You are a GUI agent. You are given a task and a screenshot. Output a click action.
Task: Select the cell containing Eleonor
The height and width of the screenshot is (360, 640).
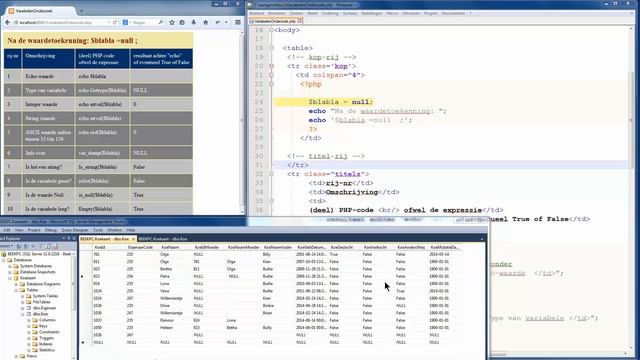click(x=176, y=320)
